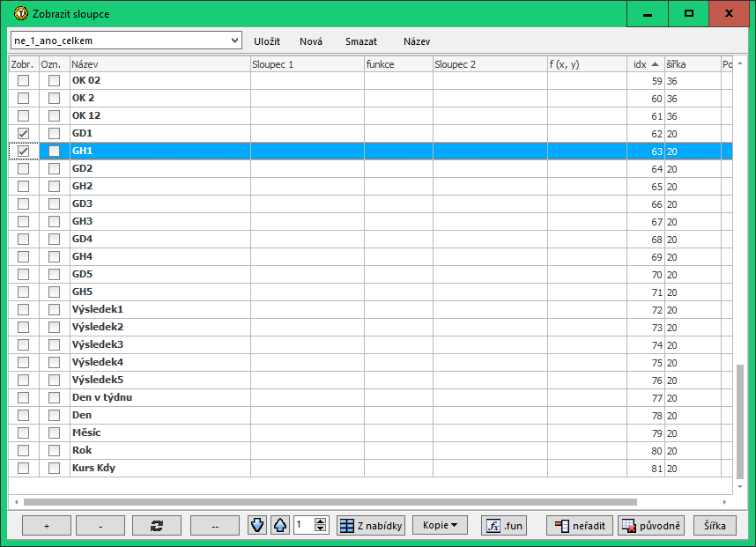Click the Název column header
Image resolution: width=756 pixels, height=547 pixels.
point(160,64)
